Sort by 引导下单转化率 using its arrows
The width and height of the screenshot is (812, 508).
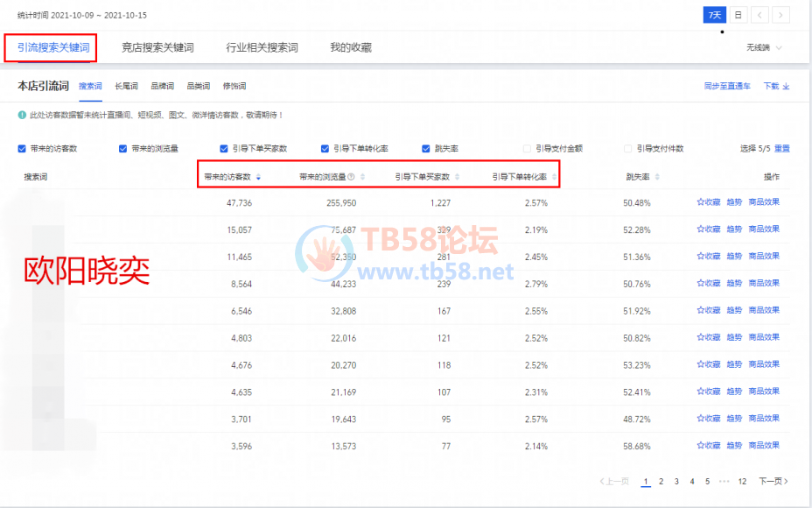tap(554, 177)
